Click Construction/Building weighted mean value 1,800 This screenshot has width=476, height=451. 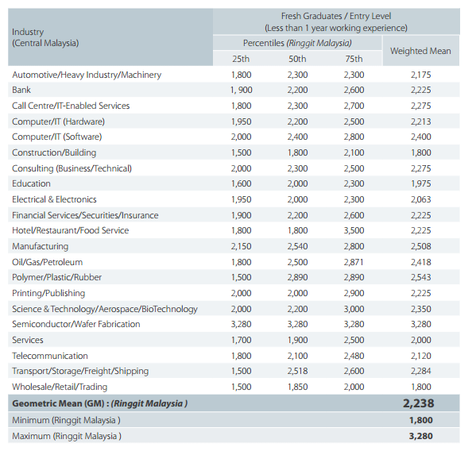[420, 152]
